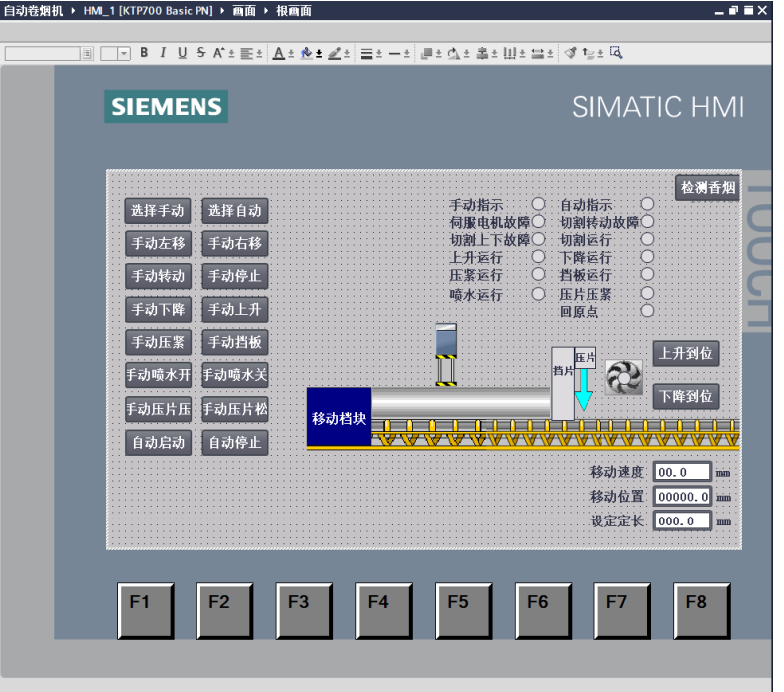
Task: Click 根画面 in the breadcrumb path
Action: (x=294, y=11)
